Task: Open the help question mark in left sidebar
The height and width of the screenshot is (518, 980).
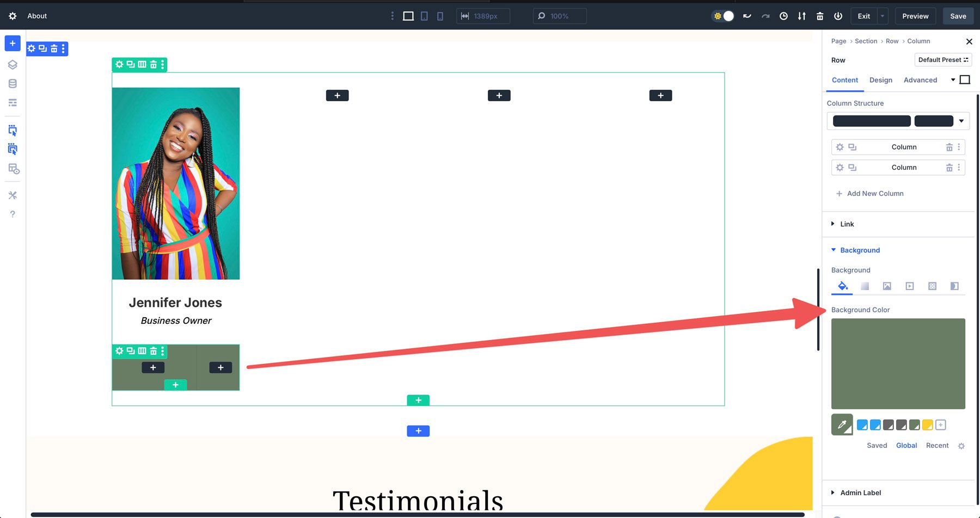Action: point(12,213)
